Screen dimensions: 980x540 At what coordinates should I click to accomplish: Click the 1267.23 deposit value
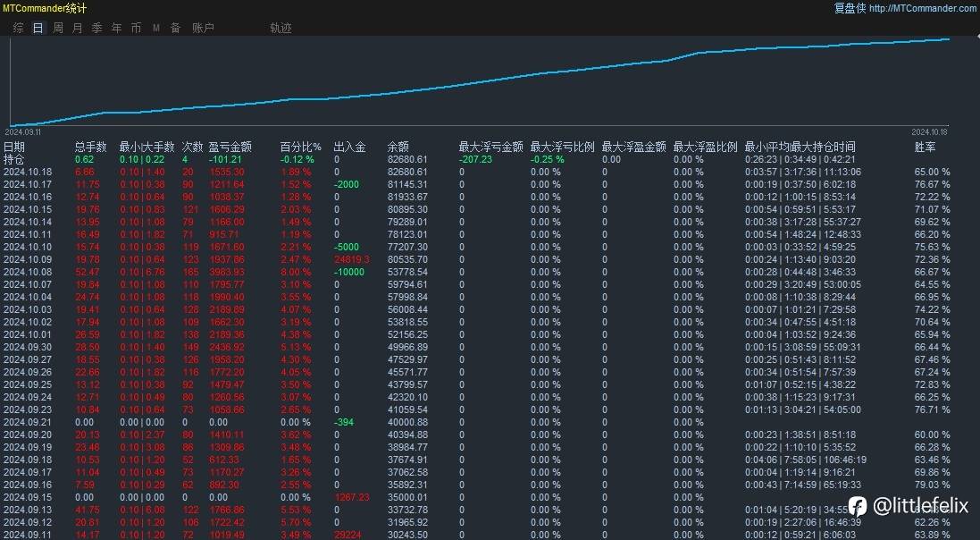[351, 497]
